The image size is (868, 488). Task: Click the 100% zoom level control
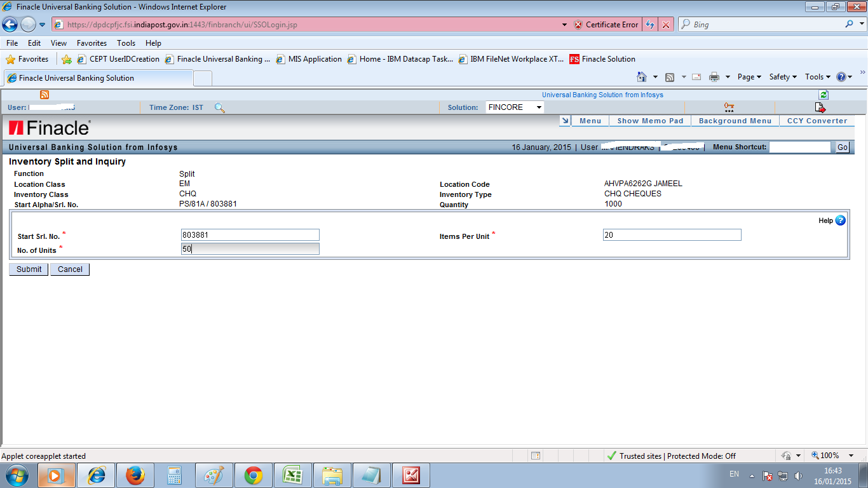(x=829, y=456)
